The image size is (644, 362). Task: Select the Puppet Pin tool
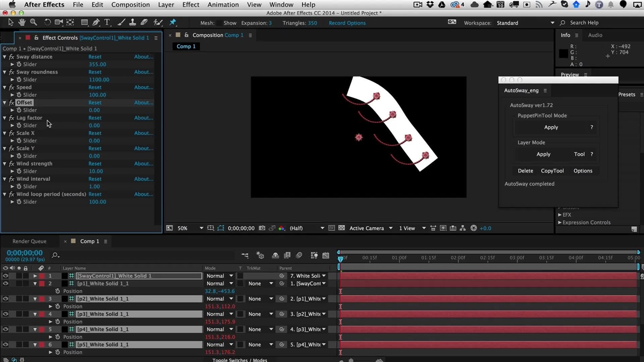(x=173, y=23)
